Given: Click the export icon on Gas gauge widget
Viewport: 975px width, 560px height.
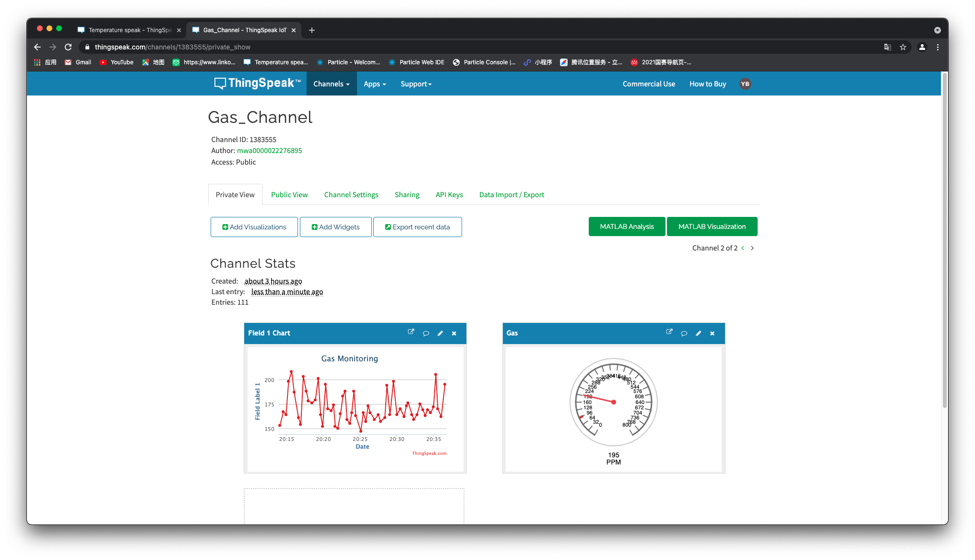Looking at the screenshot, I should pyautogui.click(x=669, y=332).
